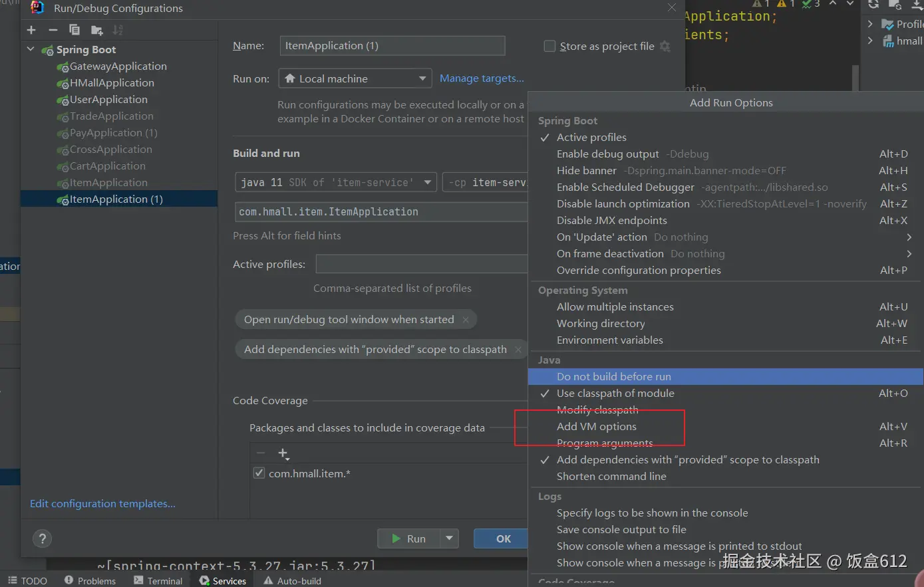Click Edit configuration templates link
The height and width of the screenshot is (587, 924).
click(102, 503)
